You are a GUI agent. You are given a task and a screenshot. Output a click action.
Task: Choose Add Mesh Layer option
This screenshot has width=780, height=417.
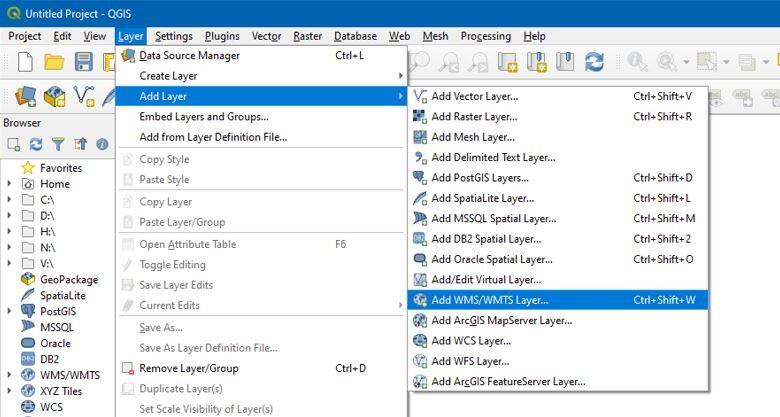point(558,137)
